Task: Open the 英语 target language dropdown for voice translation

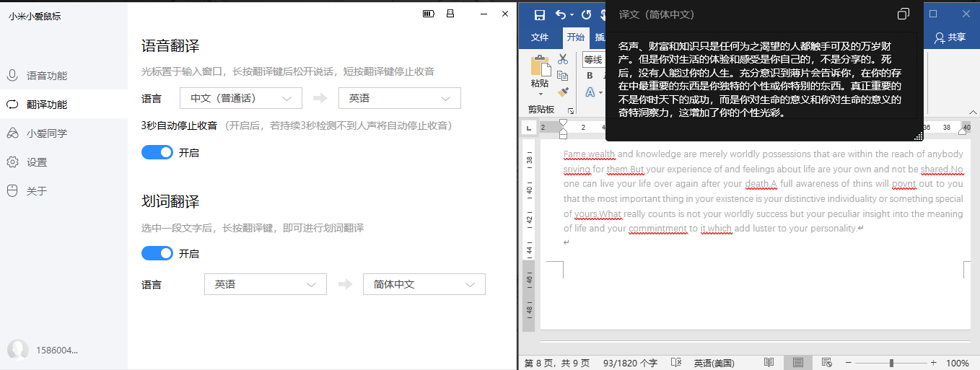Action: (x=399, y=98)
